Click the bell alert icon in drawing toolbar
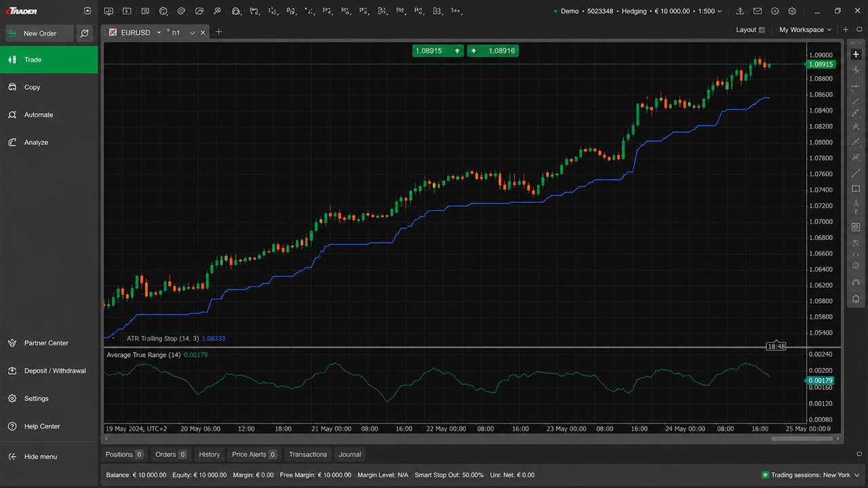868x488 pixels. pyautogui.click(x=856, y=299)
